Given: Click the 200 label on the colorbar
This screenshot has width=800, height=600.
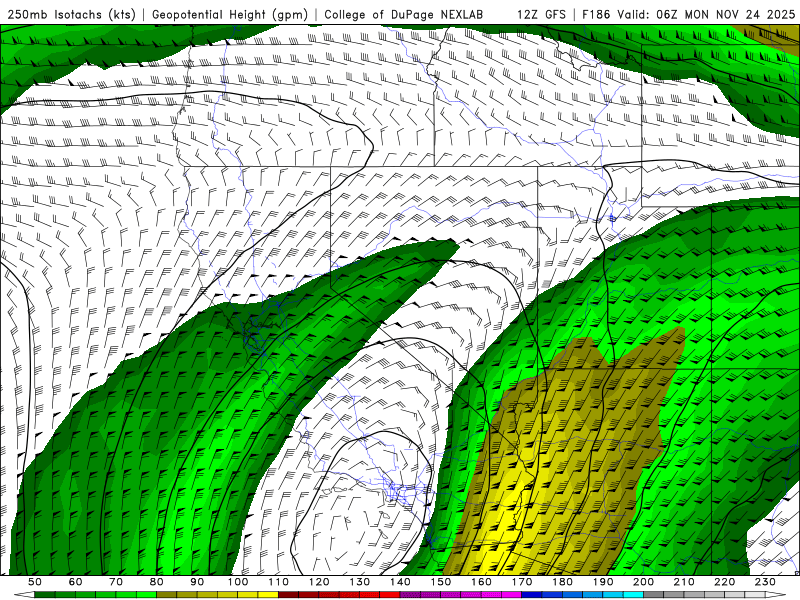Looking at the screenshot, I should 643,582.
